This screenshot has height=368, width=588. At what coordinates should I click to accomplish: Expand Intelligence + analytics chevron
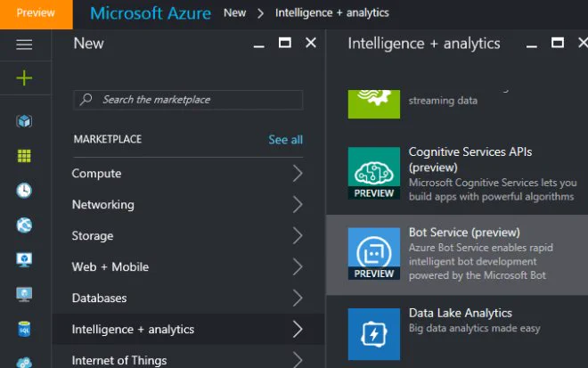point(298,329)
